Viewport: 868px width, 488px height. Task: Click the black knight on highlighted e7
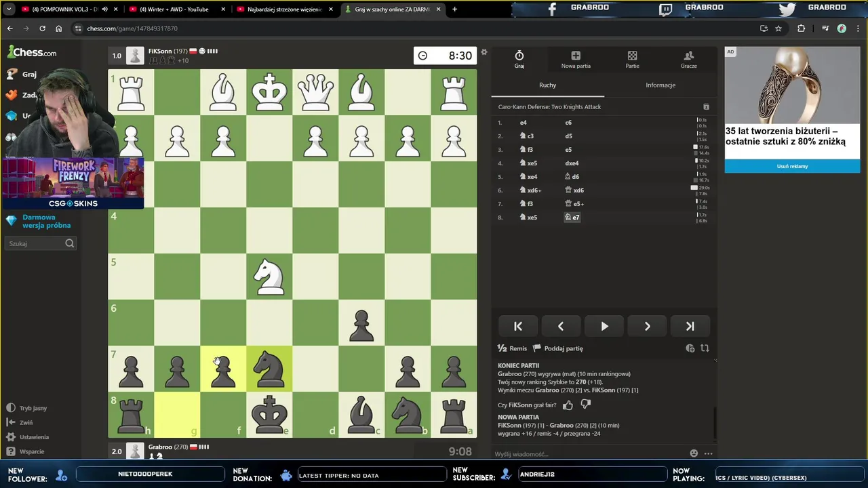point(269,369)
